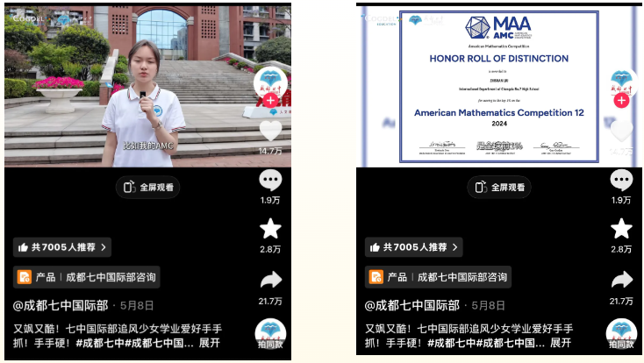Share the right video using the arrow icon
This screenshot has height=363, width=644.
(x=622, y=280)
